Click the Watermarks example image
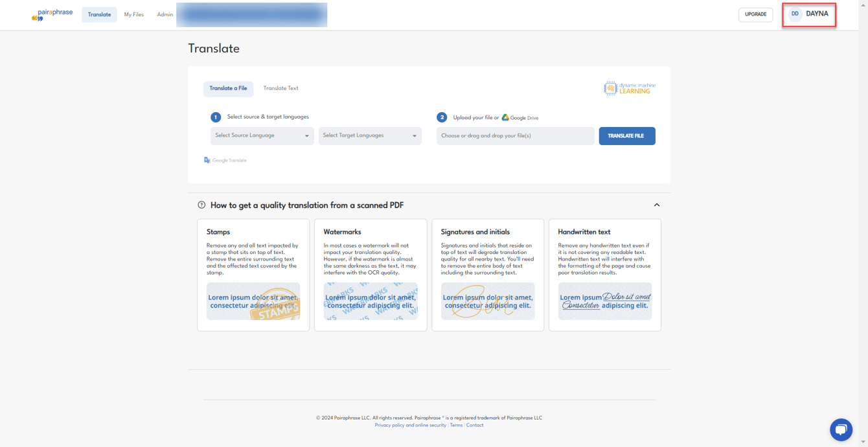 371,301
